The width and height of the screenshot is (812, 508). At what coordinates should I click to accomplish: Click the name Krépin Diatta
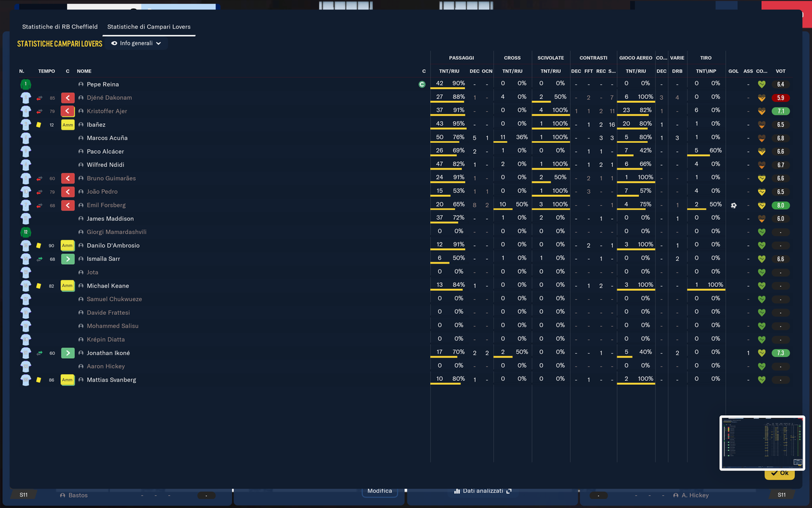tap(106, 340)
